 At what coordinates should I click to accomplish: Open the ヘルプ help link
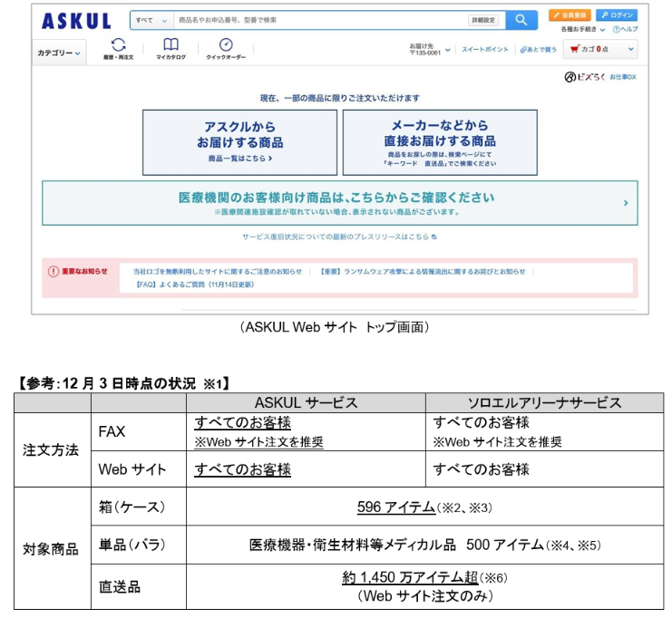[625, 29]
